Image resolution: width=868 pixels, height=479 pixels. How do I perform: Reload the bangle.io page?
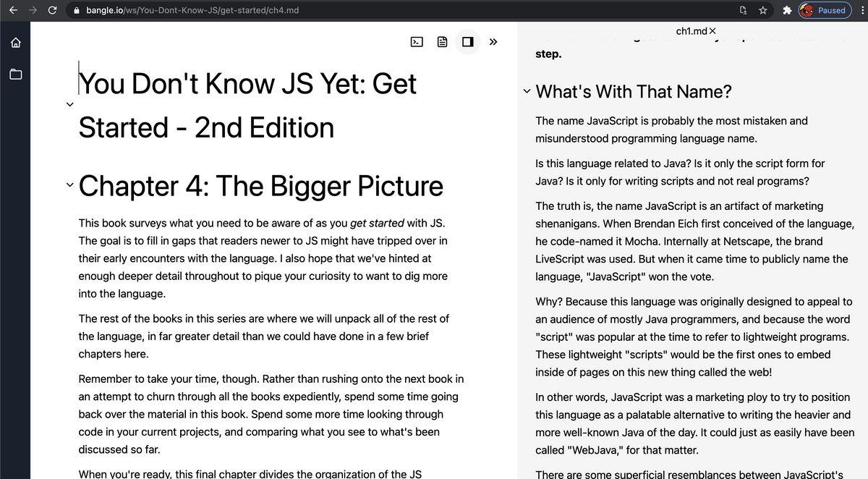52,10
